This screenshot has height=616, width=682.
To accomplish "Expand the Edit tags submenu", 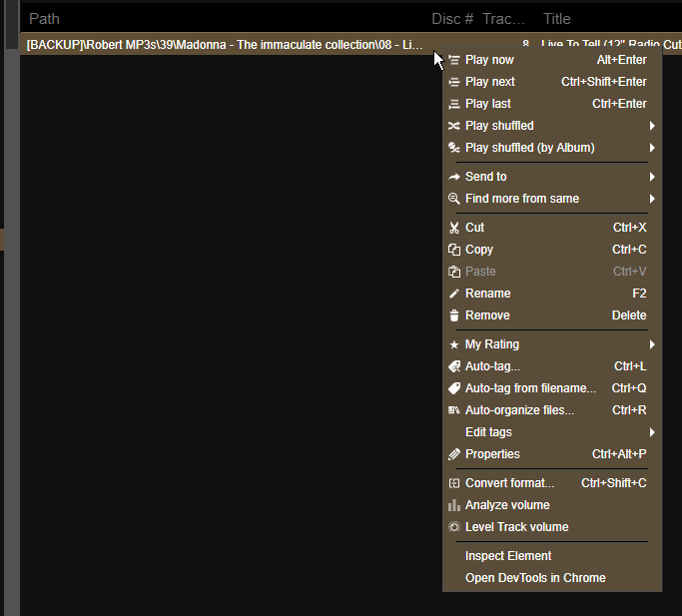I will pos(652,432).
